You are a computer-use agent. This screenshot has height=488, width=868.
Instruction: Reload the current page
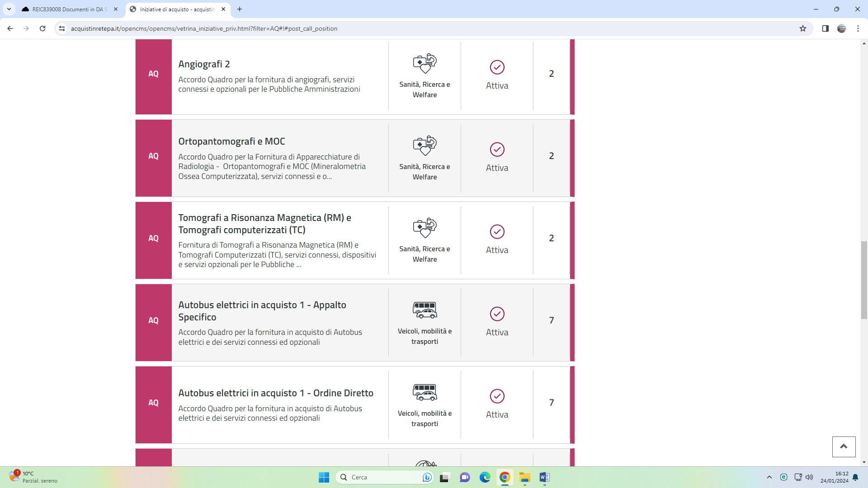click(x=42, y=28)
